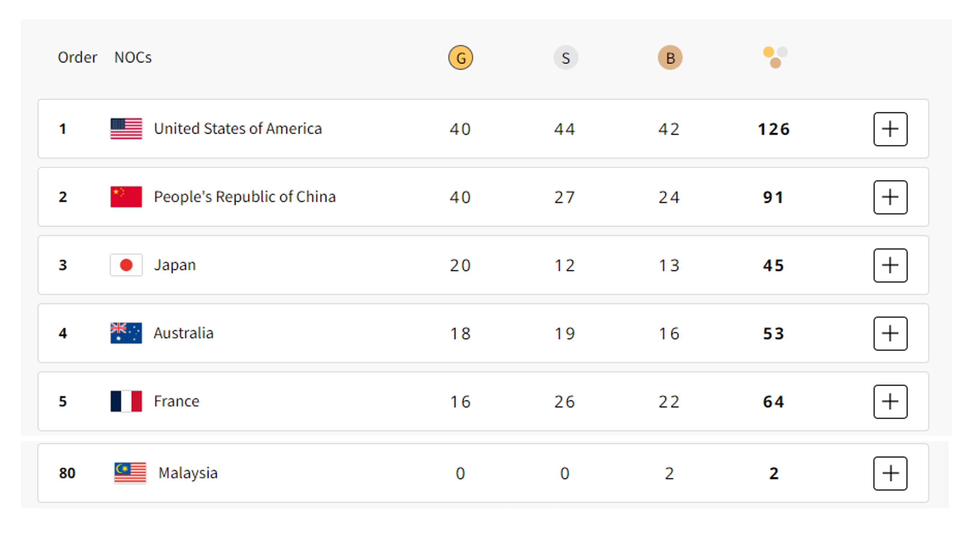Click the Order column header
980x533 pixels.
[77, 57]
